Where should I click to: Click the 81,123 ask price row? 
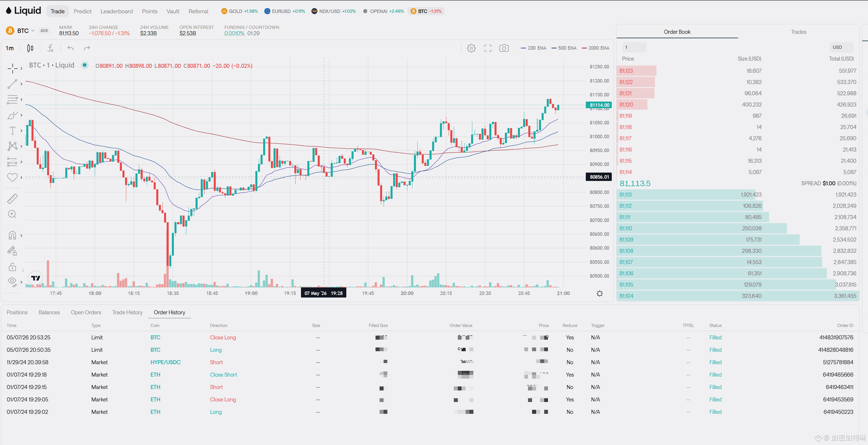click(738, 71)
